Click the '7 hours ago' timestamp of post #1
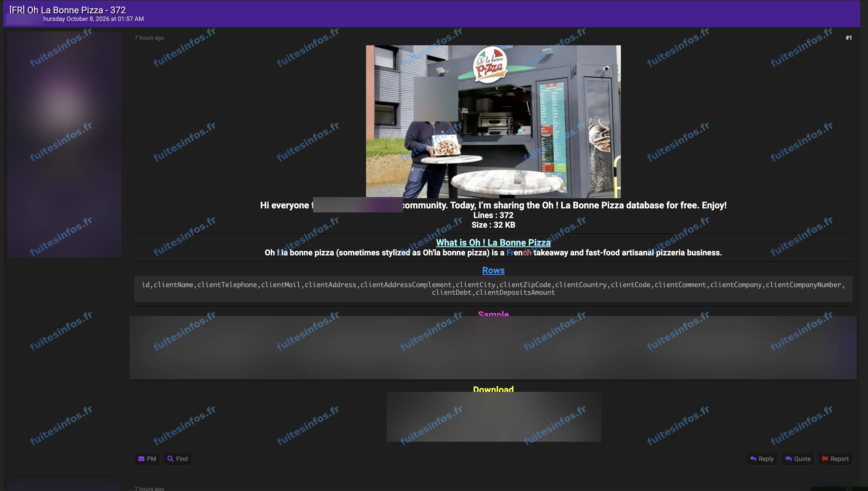Screen dimensions: 868x491 tap(149, 38)
